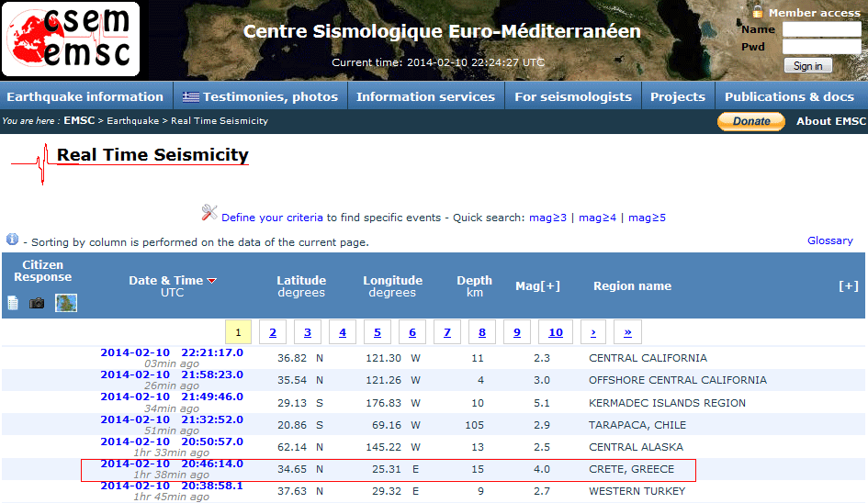Click the seismograph icon beside page title

33,162
